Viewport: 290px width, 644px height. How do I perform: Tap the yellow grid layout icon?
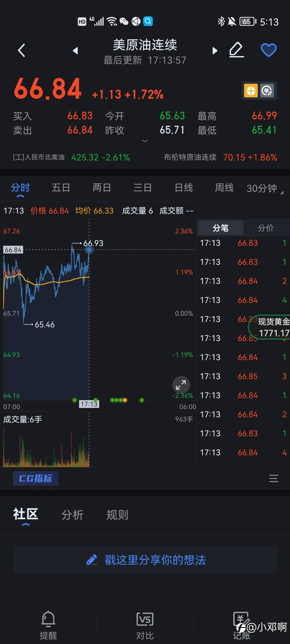251,90
